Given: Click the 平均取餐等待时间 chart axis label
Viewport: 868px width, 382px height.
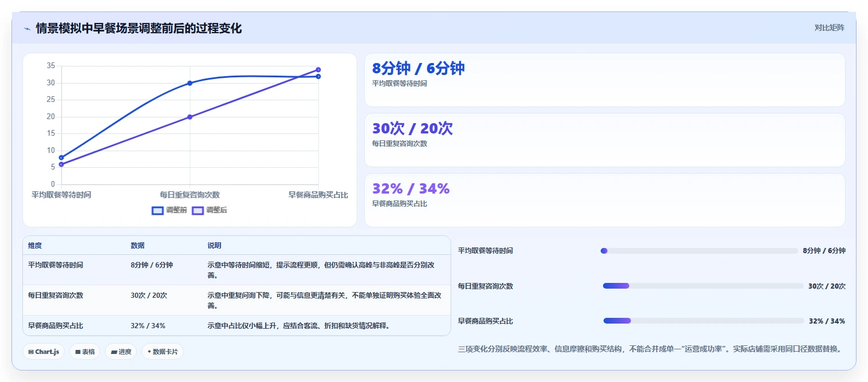Looking at the screenshot, I should (61, 195).
